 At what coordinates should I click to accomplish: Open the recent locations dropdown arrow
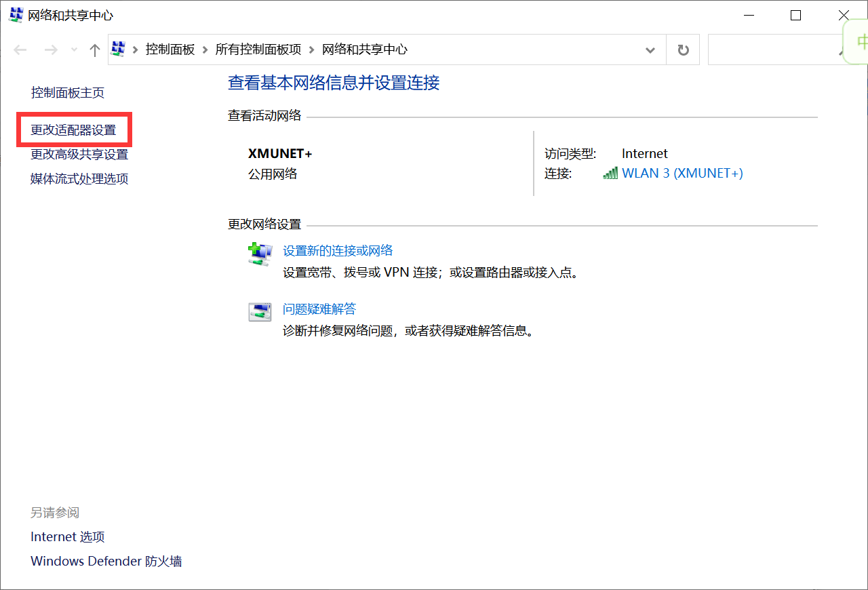74,50
